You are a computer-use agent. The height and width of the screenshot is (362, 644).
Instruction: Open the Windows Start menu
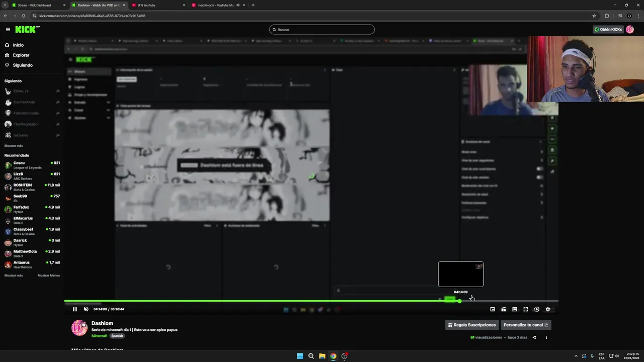(x=300, y=356)
